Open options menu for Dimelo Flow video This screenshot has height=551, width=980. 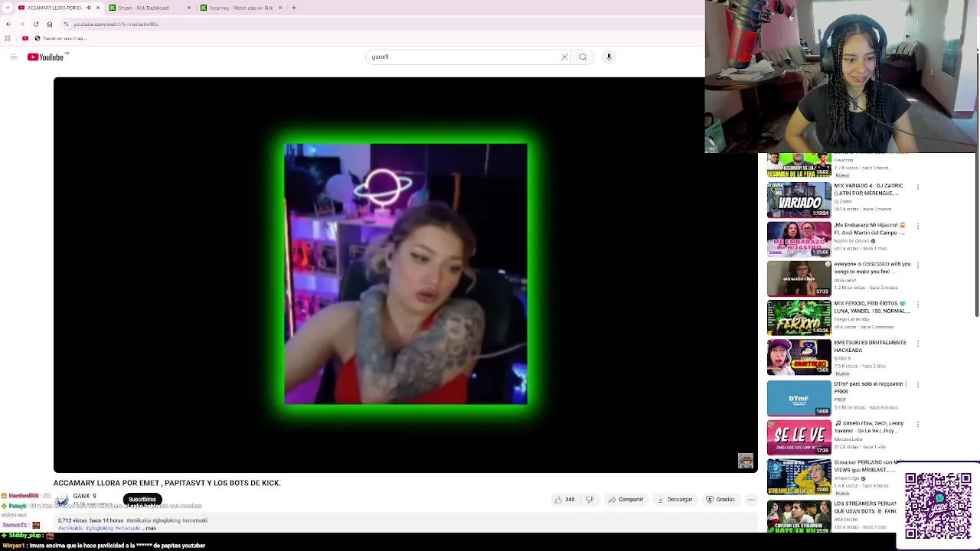(918, 424)
